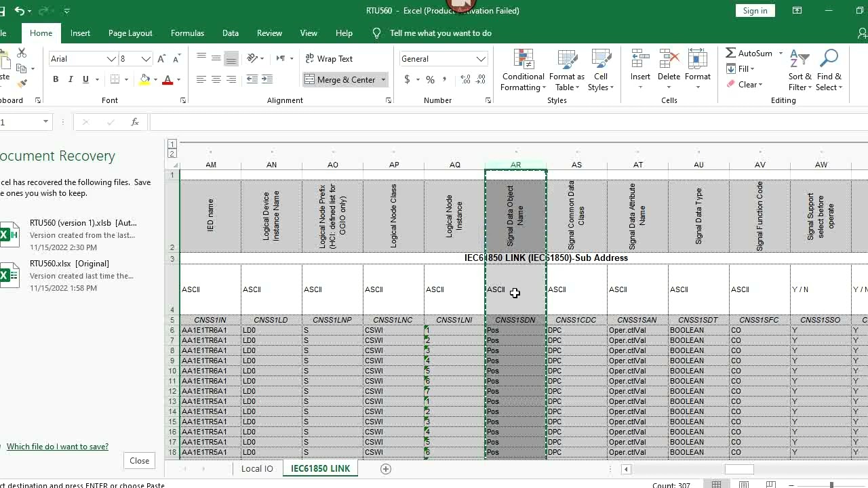
Task: Apply Percent Style
Action: 430,79
